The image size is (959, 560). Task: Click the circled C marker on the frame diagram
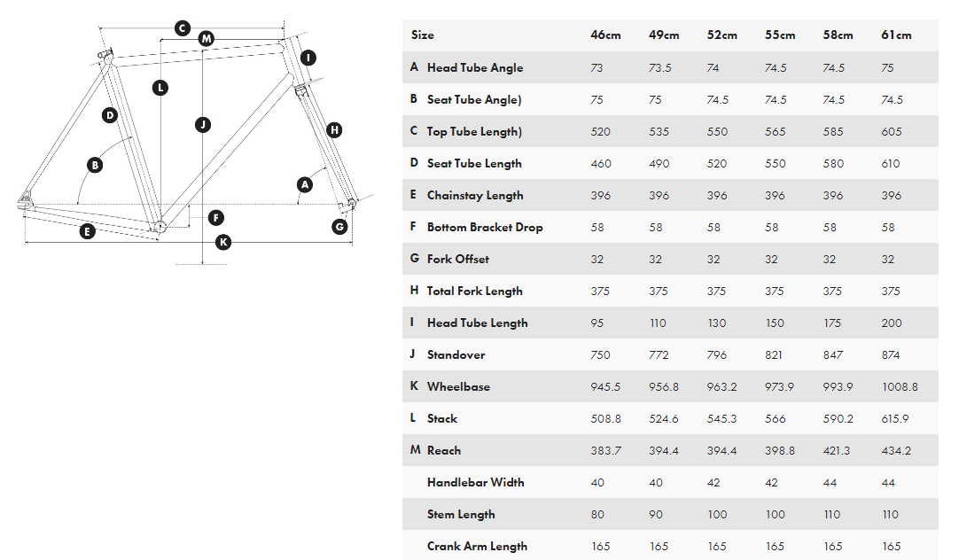pyautogui.click(x=182, y=28)
